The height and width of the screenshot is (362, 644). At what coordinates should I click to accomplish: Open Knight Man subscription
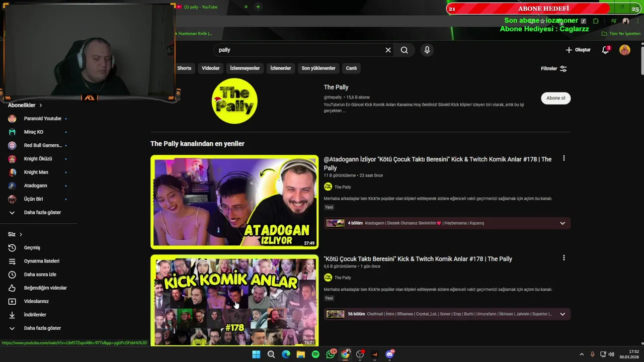pyautogui.click(x=38, y=172)
